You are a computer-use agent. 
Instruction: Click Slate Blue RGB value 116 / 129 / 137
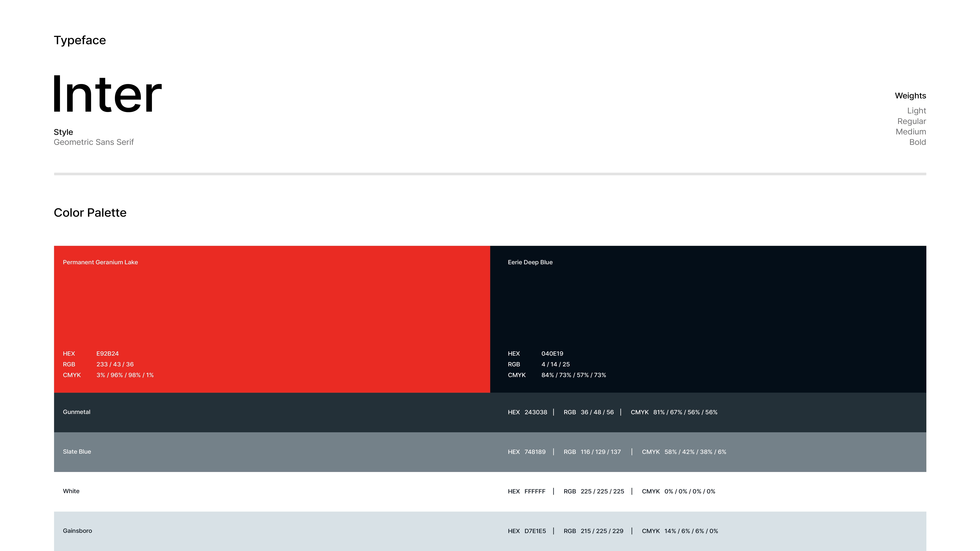[600, 452]
